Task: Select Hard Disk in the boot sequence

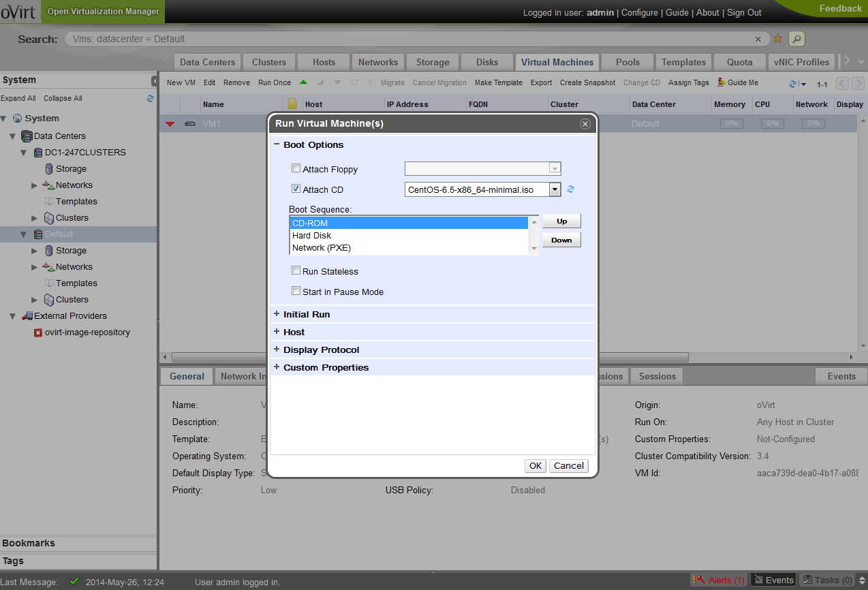Action: (312, 235)
